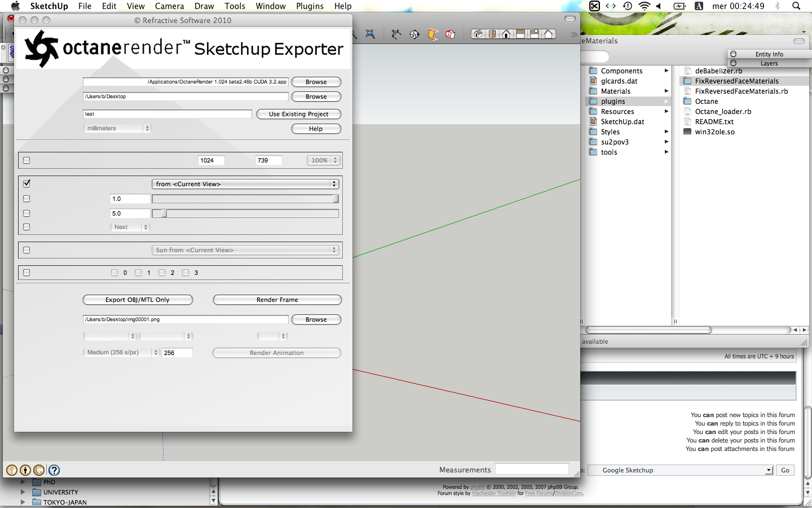
Task: Open the Wi-Fi status menu
Action: [645, 6]
